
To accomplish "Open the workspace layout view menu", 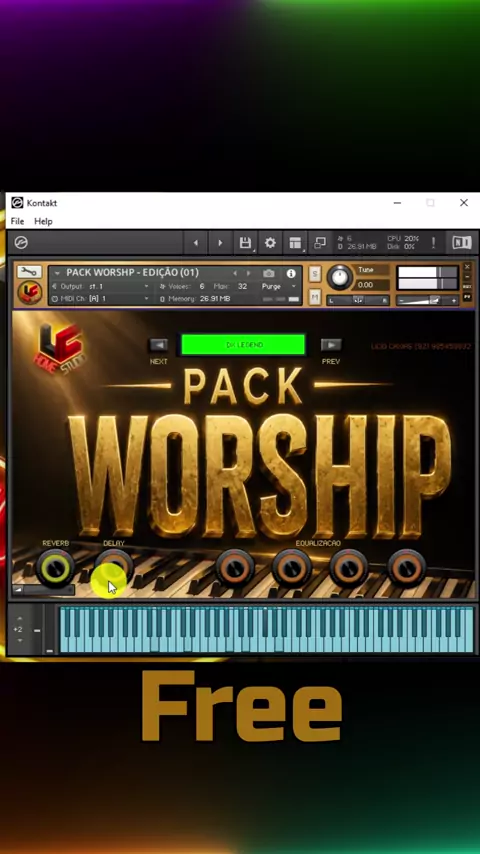I will [x=295, y=243].
